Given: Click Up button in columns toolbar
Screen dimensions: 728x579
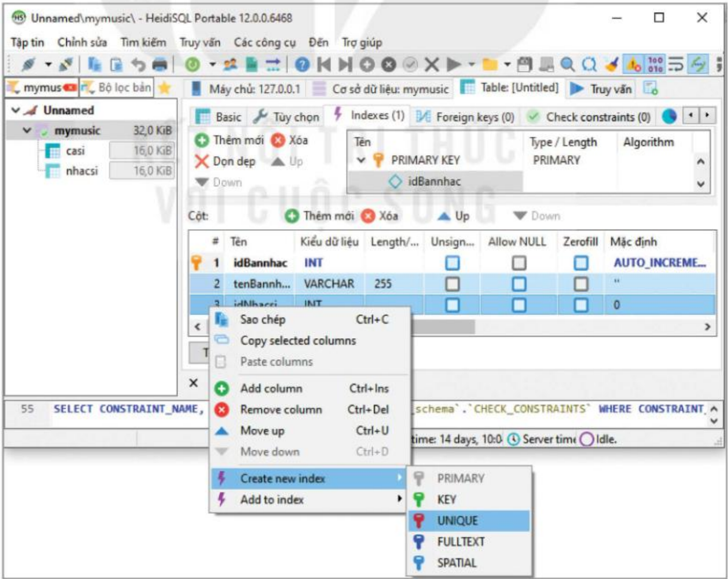Looking at the screenshot, I should tap(454, 216).
